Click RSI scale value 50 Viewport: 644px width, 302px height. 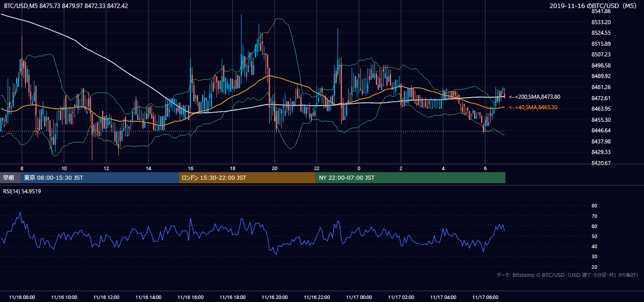pos(594,236)
